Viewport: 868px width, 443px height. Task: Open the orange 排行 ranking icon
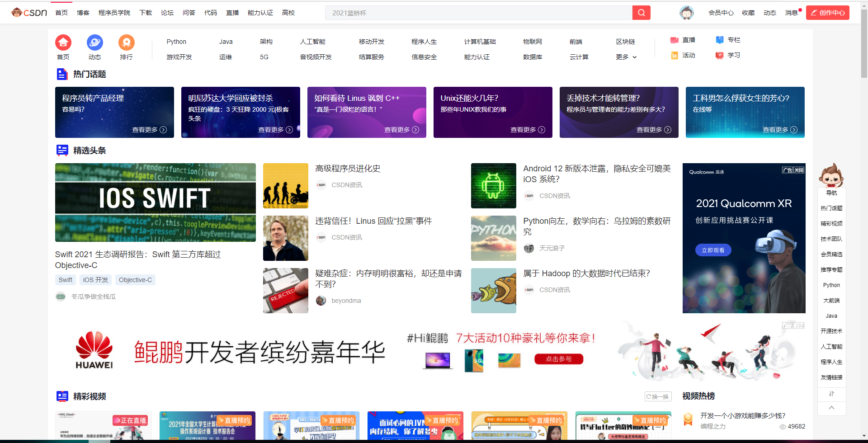point(127,42)
